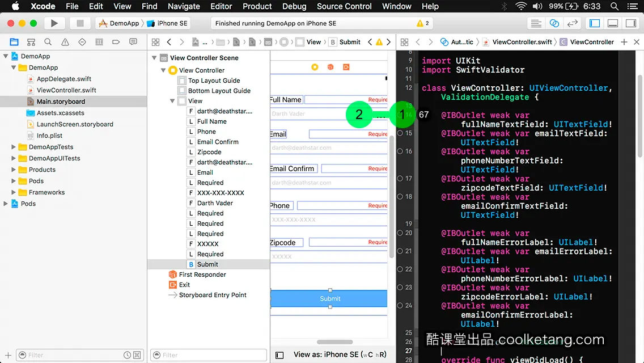644x363 pixels.
Task: Open the Wi-Fi status menu
Action: coord(521,6)
